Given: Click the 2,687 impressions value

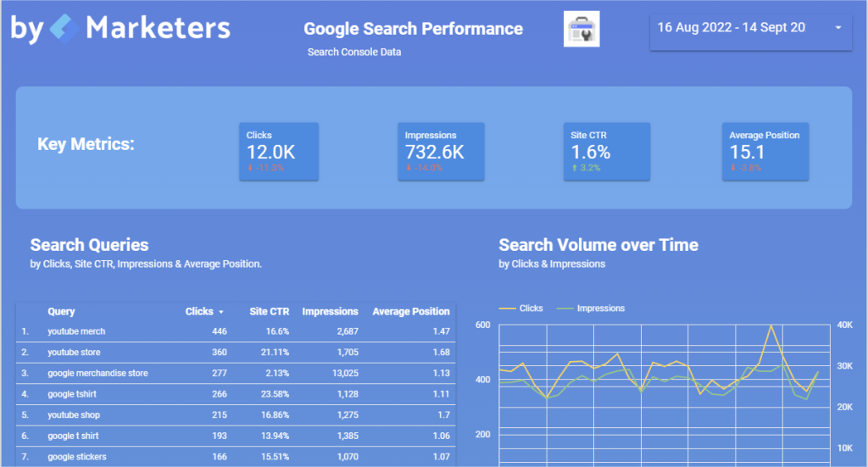Looking at the screenshot, I should pyautogui.click(x=348, y=331).
